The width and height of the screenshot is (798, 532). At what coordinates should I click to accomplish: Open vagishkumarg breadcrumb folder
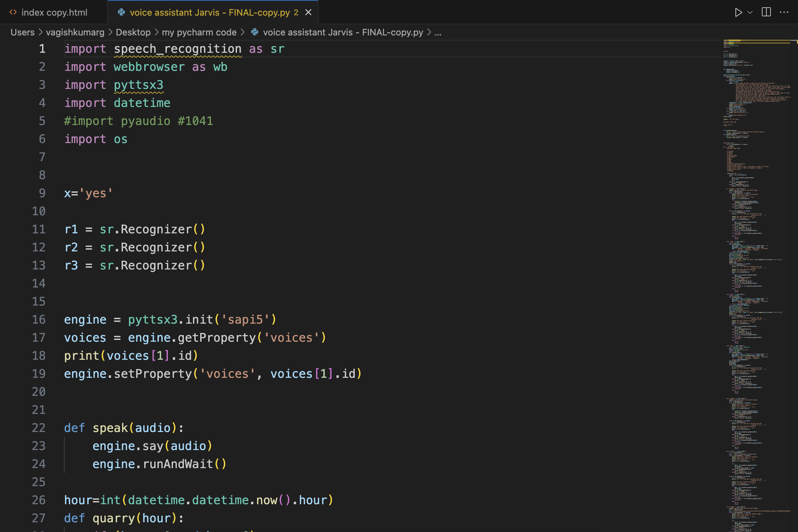(75, 32)
